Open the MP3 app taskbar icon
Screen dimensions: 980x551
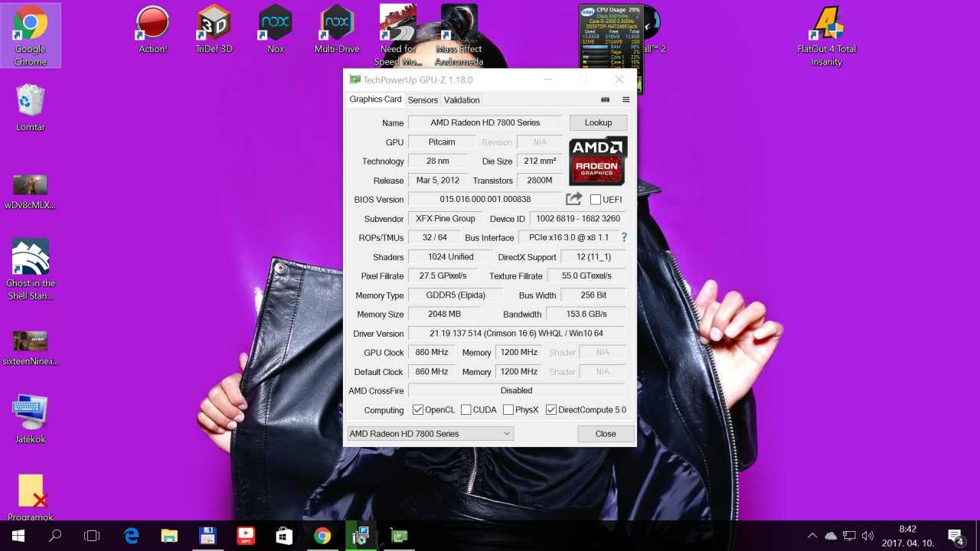(246, 536)
